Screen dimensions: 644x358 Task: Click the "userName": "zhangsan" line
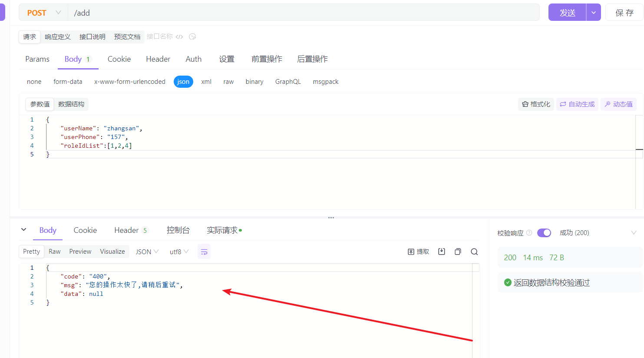pos(101,128)
